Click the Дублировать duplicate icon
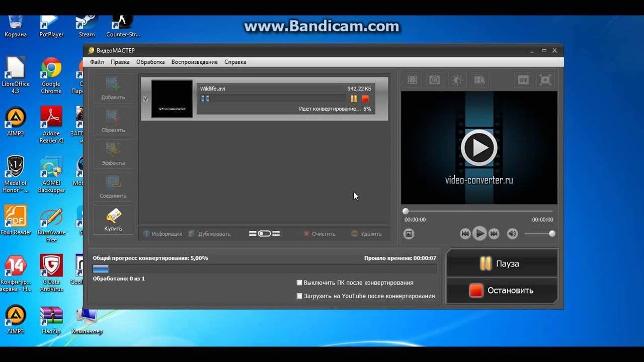This screenshot has width=644, height=362. (x=192, y=234)
